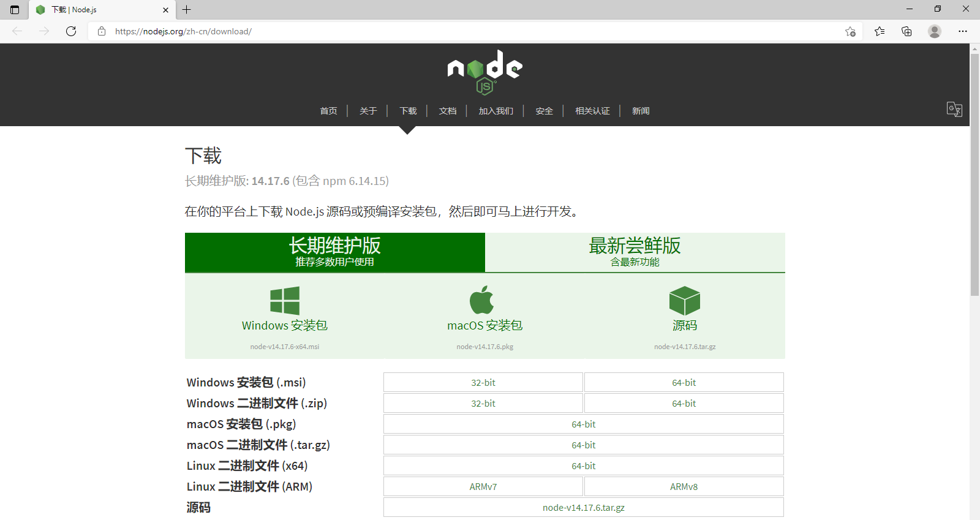
Task: View site information lock icon
Action: 102,31
